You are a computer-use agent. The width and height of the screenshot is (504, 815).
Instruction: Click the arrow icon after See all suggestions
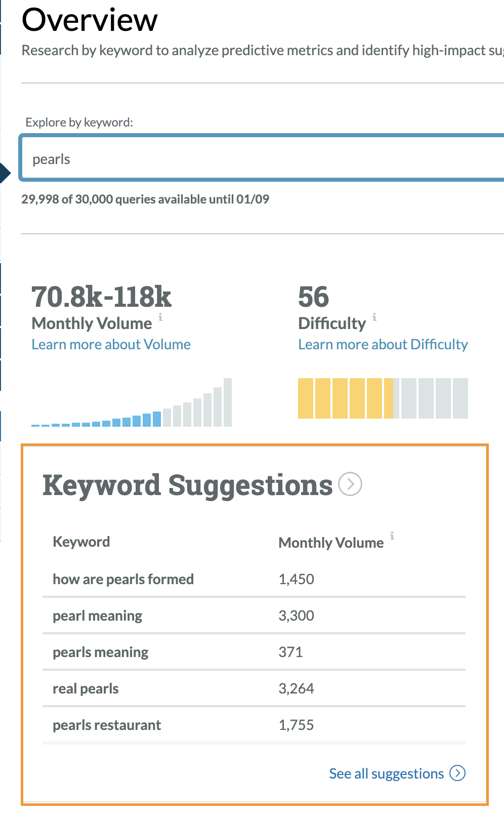click(x=457, y=773)
